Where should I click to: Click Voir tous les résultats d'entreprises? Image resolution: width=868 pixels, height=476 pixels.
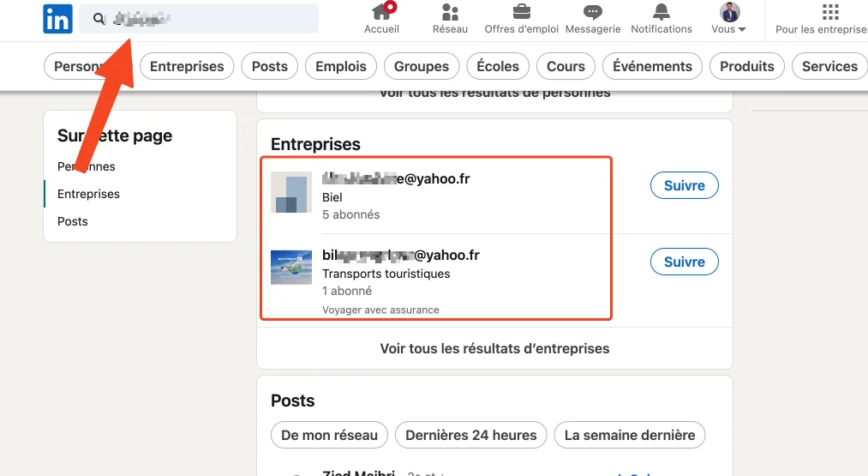coord(494,348)
